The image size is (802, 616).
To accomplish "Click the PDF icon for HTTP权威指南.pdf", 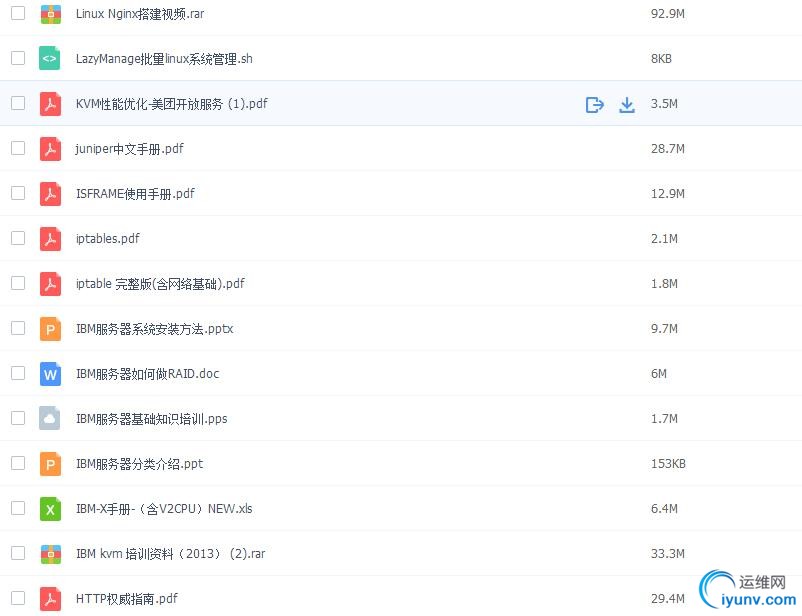I will [50, 599].
